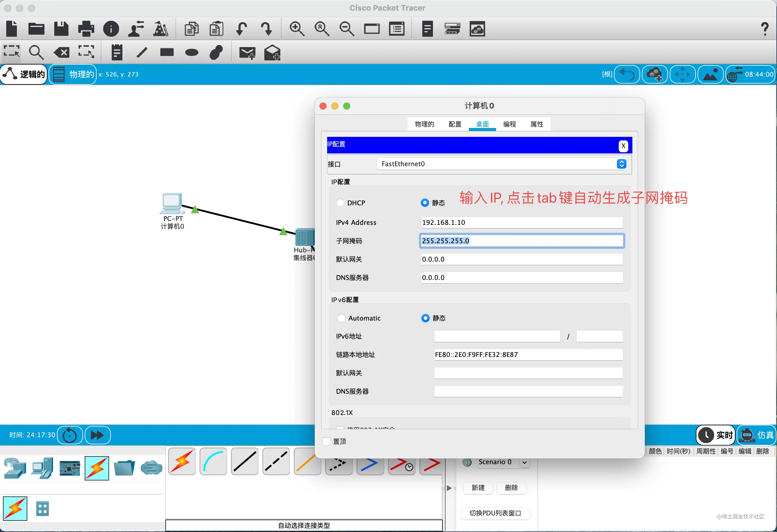
Task: Open the 属性 tab
Action: 537,124
